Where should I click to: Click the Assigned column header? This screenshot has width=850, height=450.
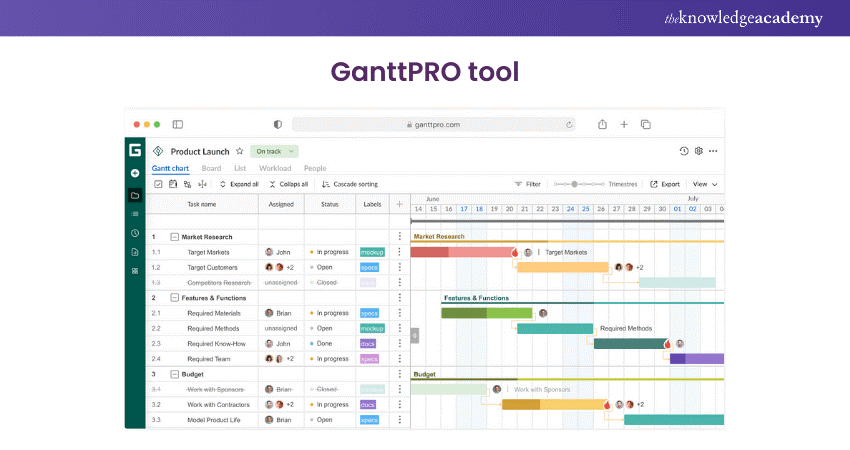point(281,204)
